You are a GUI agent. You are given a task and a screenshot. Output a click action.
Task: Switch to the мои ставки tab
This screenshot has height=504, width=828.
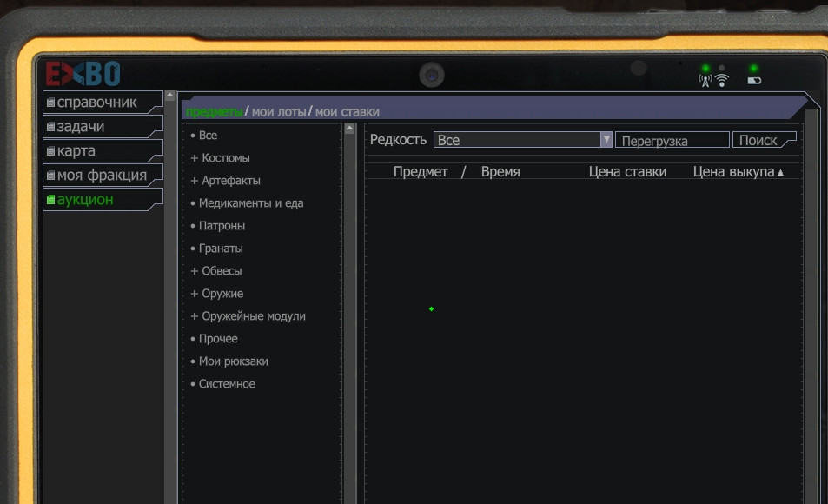coord(347,112)
